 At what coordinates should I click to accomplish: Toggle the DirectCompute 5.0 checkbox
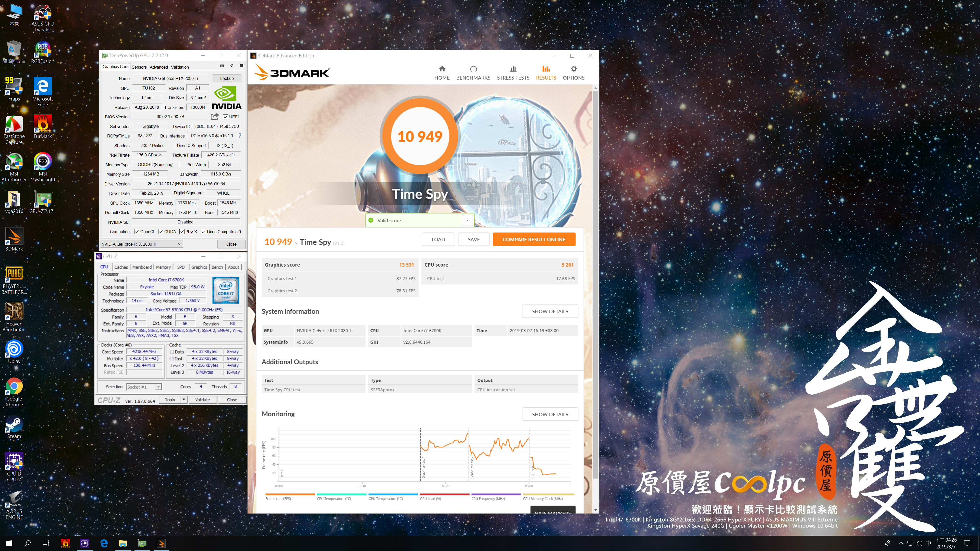coord(203,232)
